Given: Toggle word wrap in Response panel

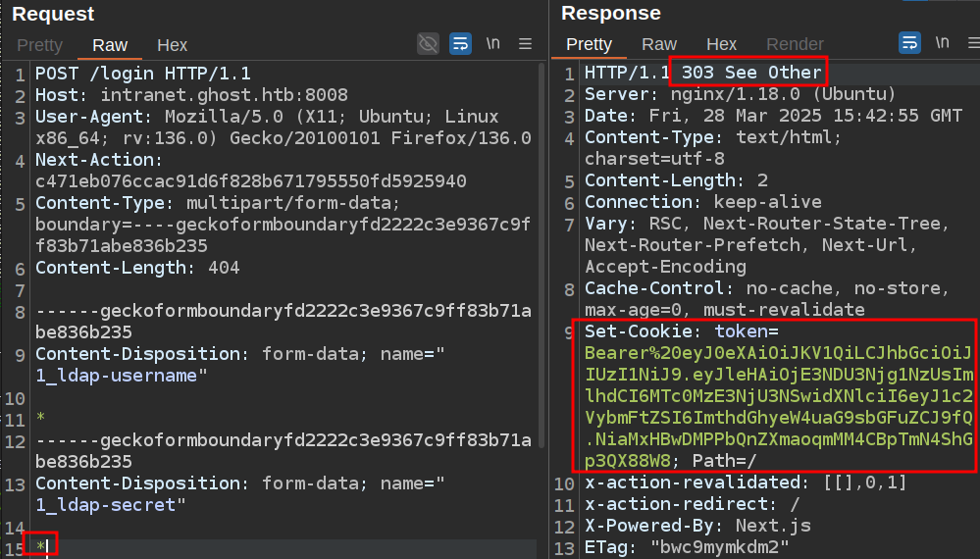Looking at the screenshot, I should click(x=909, y=44).
